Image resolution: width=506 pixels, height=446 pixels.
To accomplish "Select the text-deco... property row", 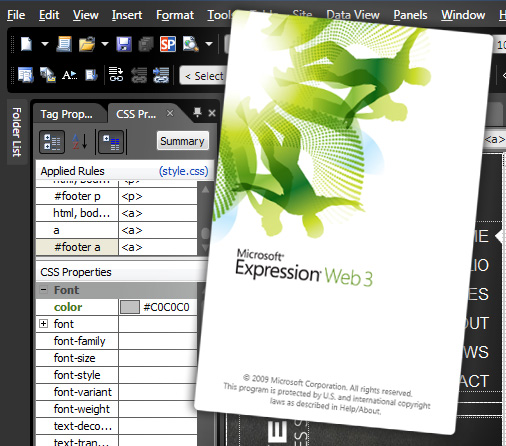I will point(116,426).
